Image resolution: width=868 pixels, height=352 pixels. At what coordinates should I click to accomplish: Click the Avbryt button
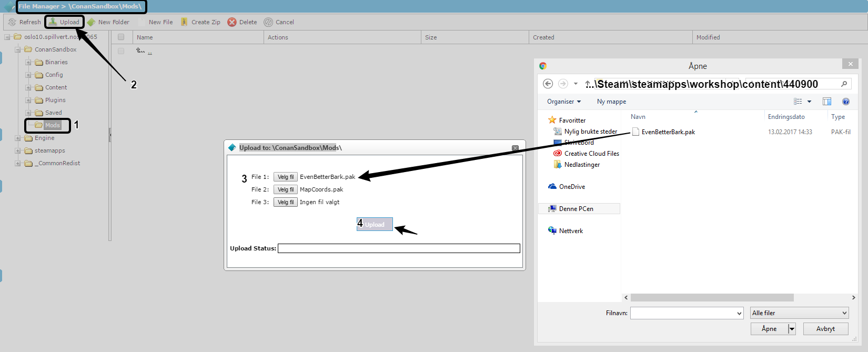coord(826,329)
